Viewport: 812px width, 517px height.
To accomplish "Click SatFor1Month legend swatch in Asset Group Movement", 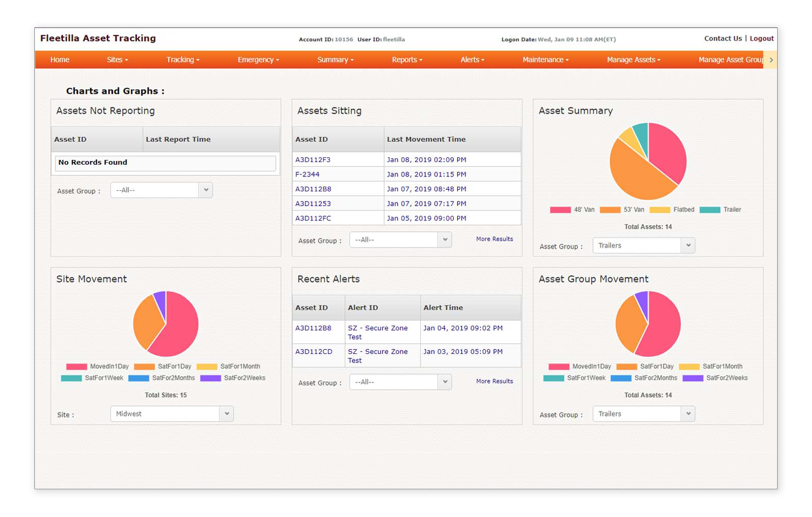I will (x=689, y=367).
